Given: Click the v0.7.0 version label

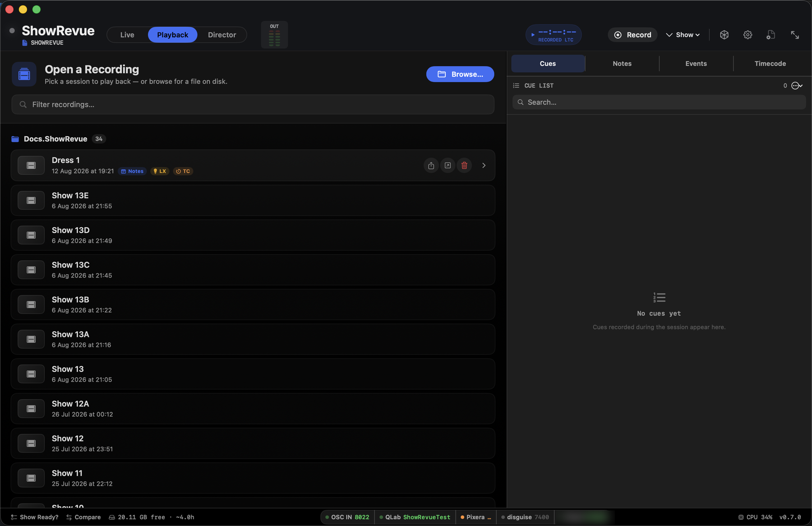Looking at the screenshot, I should click(x=790, y=517).
